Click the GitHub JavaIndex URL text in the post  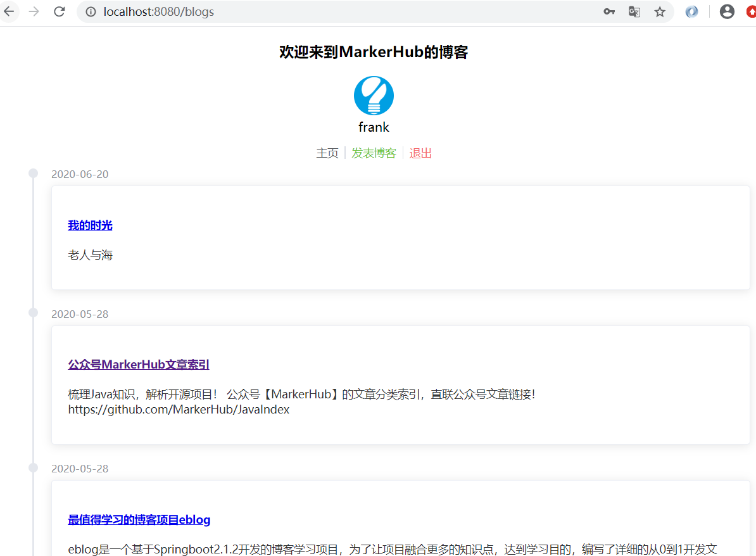point(179,409)
